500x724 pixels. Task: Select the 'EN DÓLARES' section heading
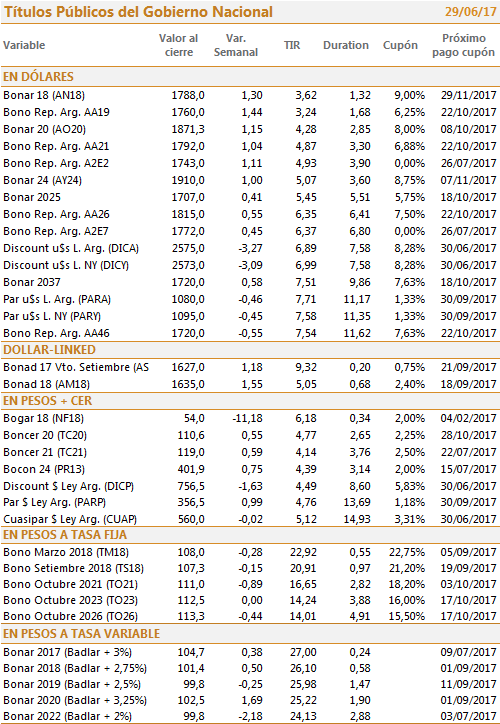click(x=38, y=77)
